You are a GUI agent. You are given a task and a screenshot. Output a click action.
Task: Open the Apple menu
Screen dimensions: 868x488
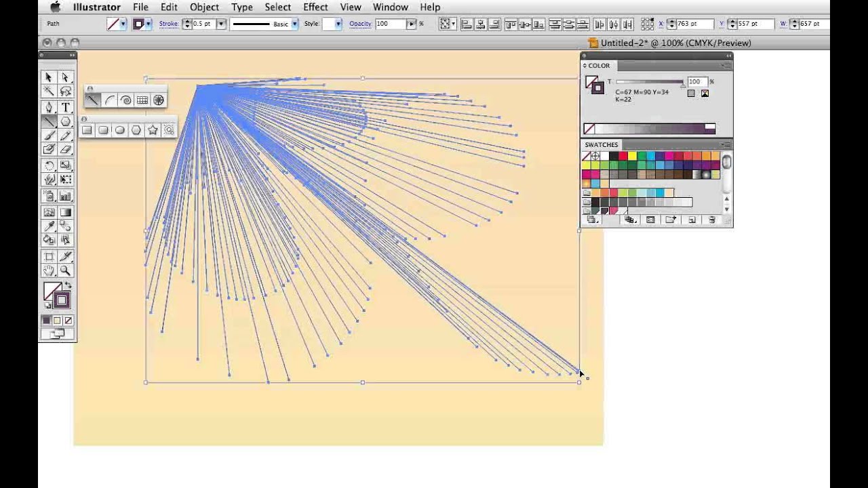tap(56, 7)
